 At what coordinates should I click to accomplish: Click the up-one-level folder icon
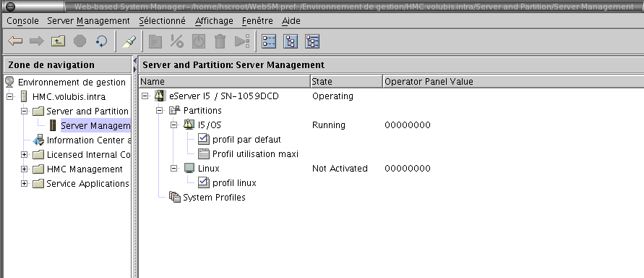click(x=59, y=41)
